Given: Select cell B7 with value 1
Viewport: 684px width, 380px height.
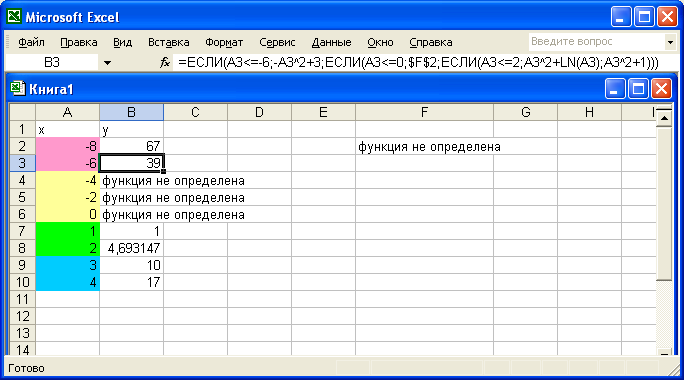Looking at the screenshot, I should [x=131, y=231].
